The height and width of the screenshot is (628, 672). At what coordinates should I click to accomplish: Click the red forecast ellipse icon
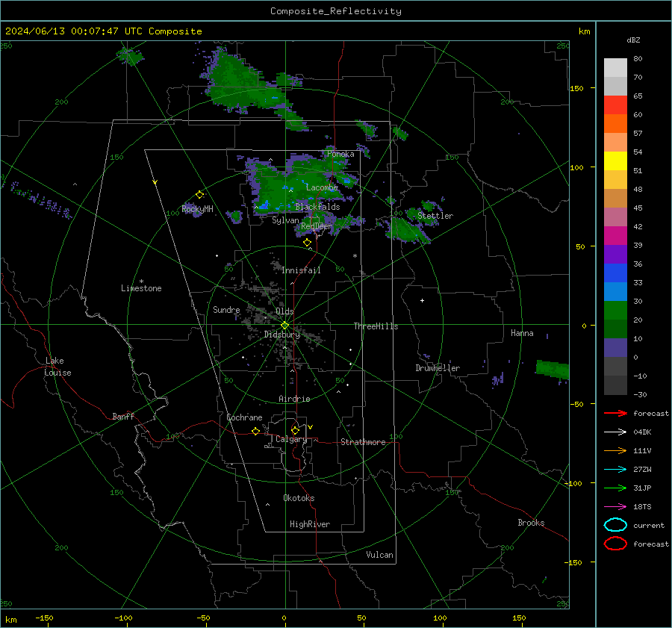[615, 544]
